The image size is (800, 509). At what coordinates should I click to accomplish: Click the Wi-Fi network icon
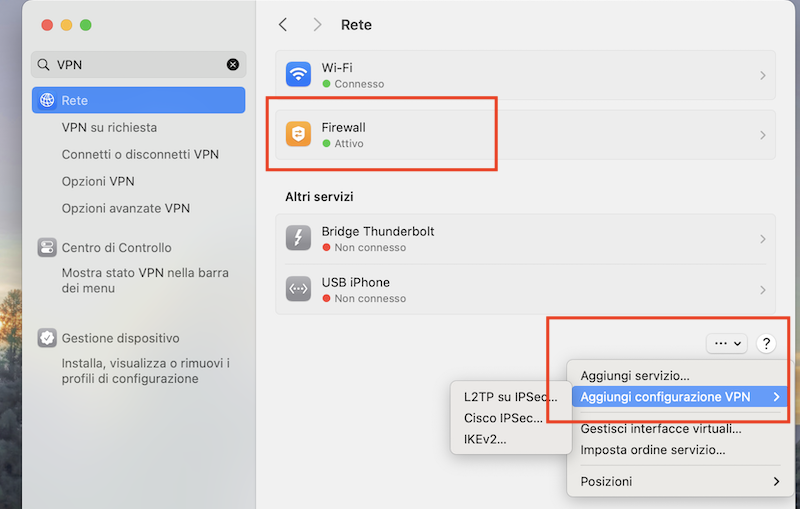tap(298, 75)
